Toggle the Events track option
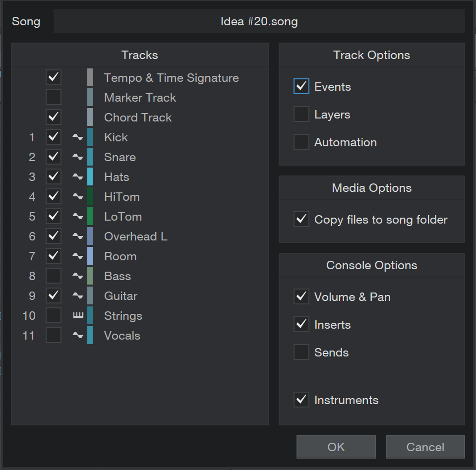The image size is (476, 470). point(301,87)
